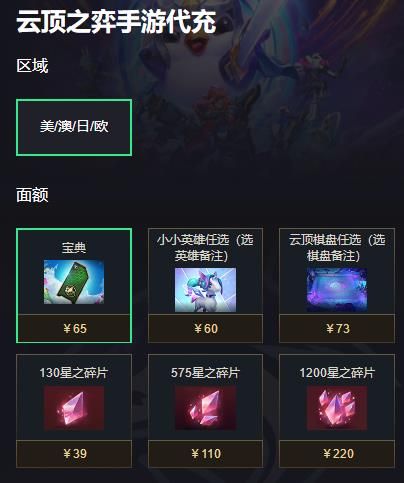Pick the 云顶棋盘任选 option

coord(337,285)
